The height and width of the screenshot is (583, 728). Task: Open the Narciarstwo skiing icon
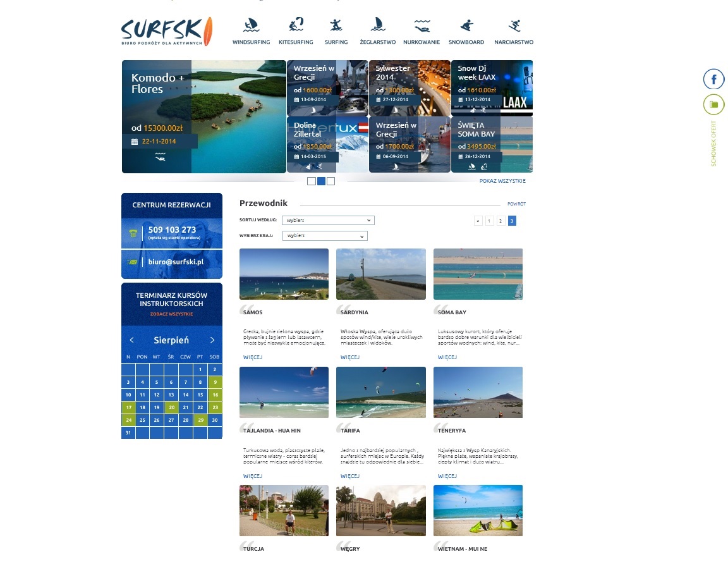click(514, 25)
